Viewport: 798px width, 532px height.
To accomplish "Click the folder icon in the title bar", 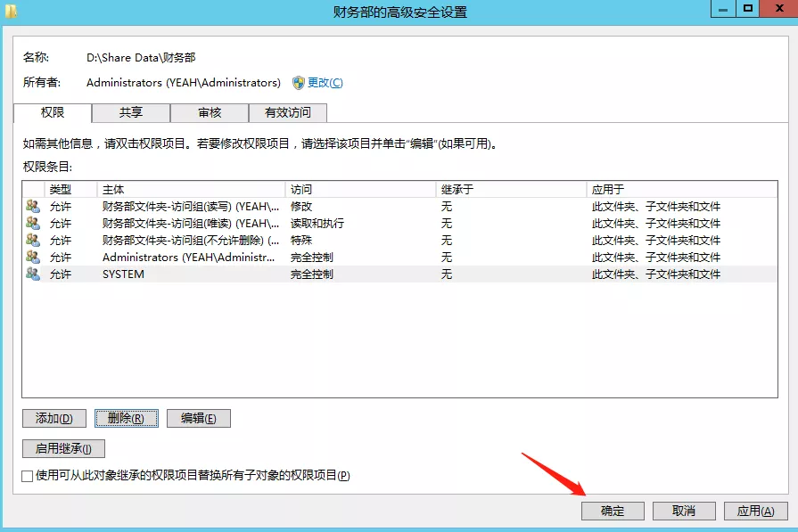I will click(11, 11).
